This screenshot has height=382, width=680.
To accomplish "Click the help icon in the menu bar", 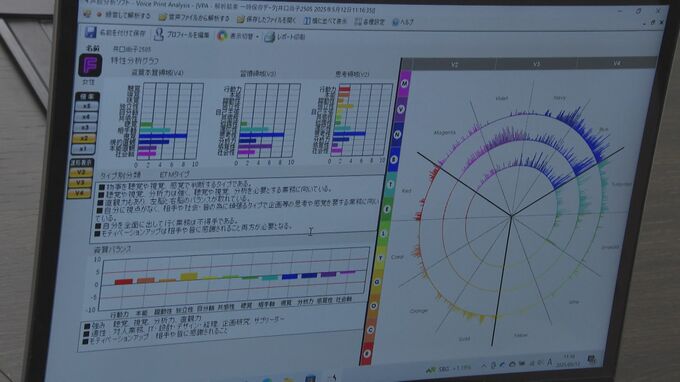I will [395, 22].
